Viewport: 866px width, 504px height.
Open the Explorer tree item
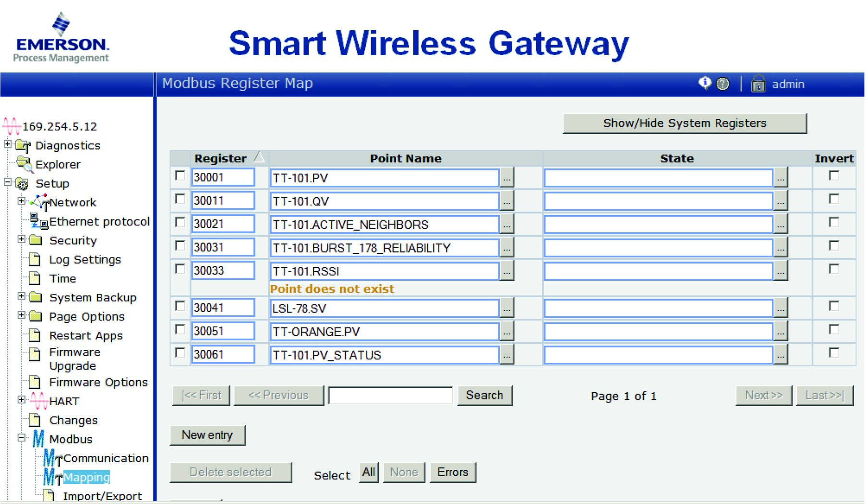click(58, 164)
